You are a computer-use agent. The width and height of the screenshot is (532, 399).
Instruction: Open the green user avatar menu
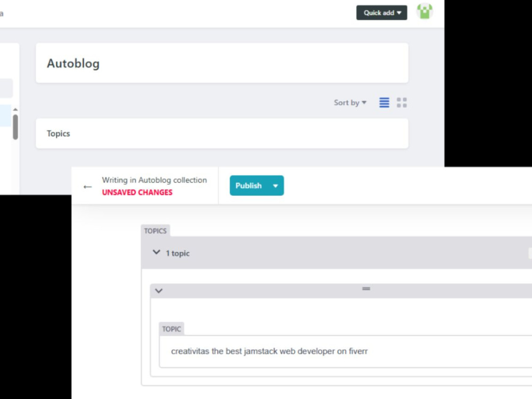tap(425, 12)
